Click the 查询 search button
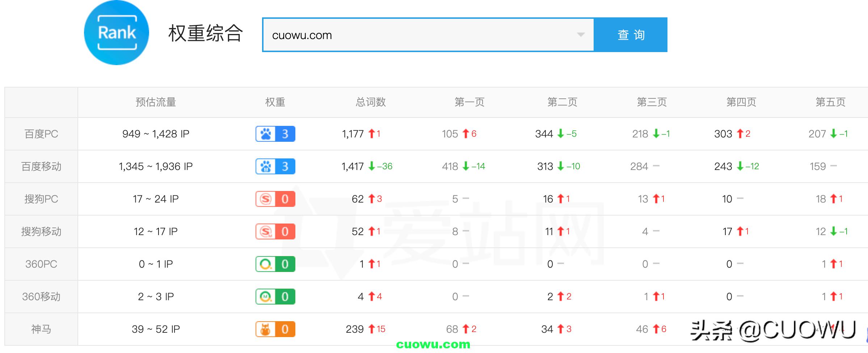This screenshot has width=868, height=353. tap(631, 35)
